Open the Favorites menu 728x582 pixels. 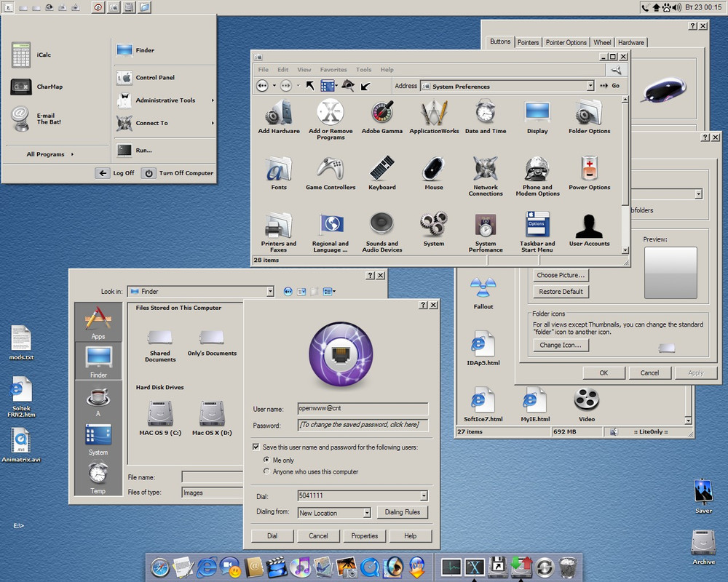point(333,70)
